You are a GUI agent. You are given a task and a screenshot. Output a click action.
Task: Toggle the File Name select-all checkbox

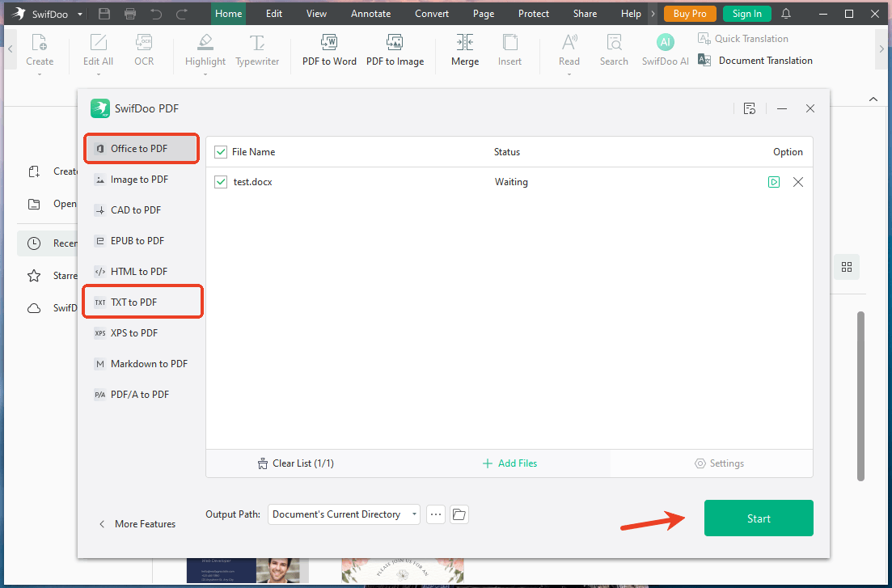click(x=220, y=151)
